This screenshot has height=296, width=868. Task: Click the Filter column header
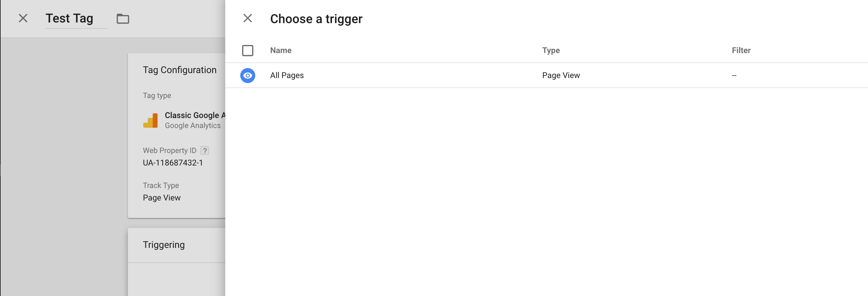741,50
